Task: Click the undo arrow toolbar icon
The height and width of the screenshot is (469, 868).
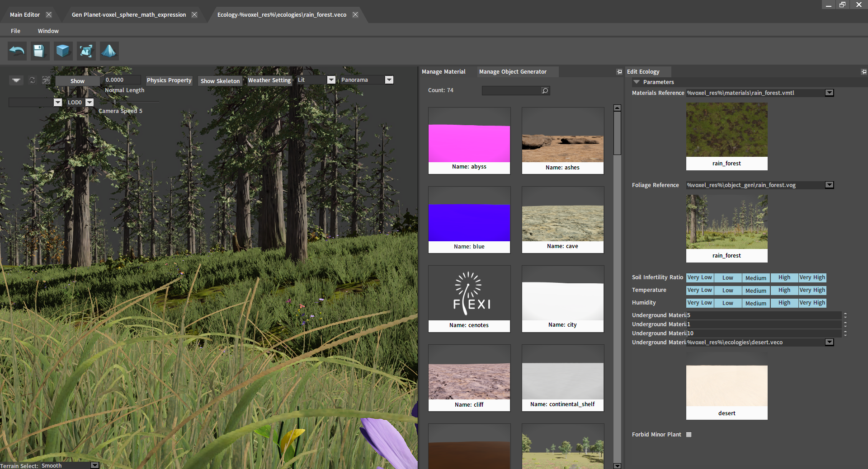Action: point(17,51)
